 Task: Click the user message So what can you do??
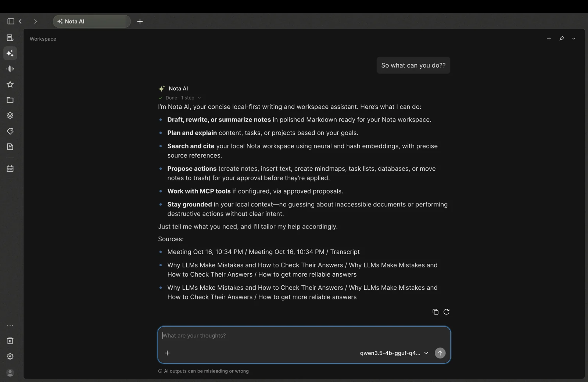pos(413,65)
